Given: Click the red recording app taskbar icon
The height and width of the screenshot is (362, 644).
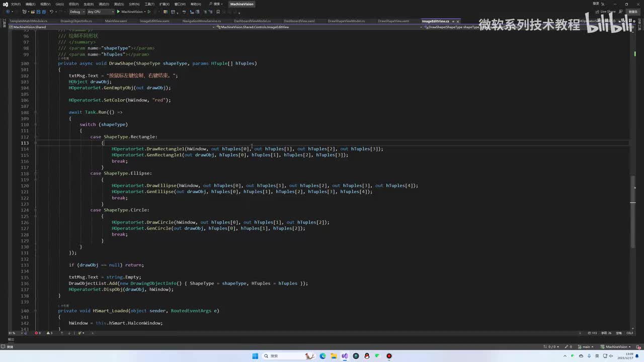Looking at the screenshot, I should click(x=389, y=356).
